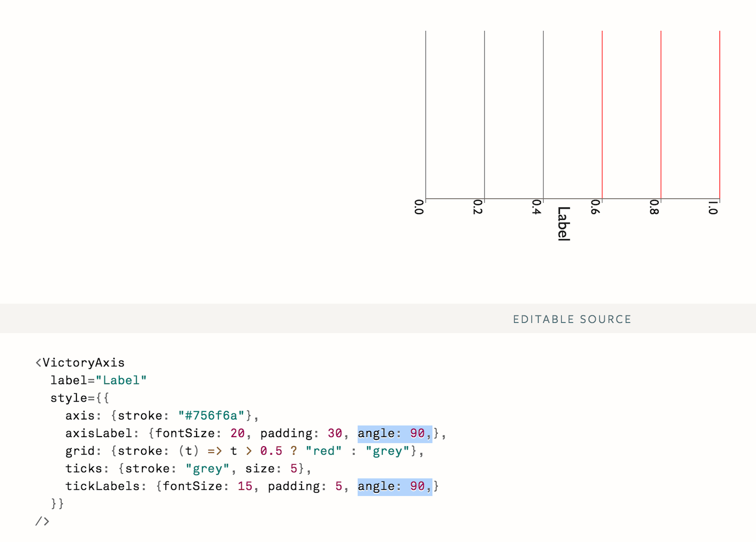This screenshot has height=542, width=756.
Task: Click the 0.6 tick label on axis
Action: point(595,207)
